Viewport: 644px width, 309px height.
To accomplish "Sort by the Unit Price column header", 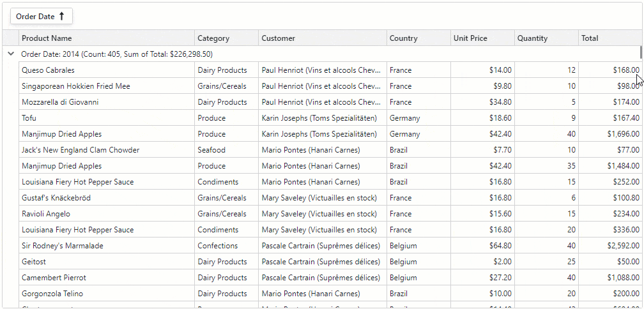I will click(x=470, y=38).
